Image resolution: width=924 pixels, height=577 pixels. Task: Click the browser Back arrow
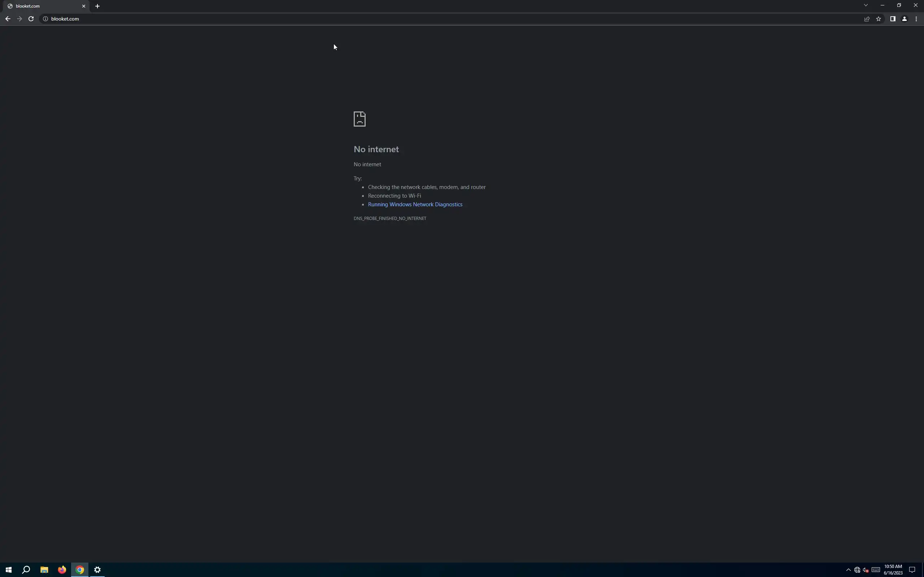(8, 19)
